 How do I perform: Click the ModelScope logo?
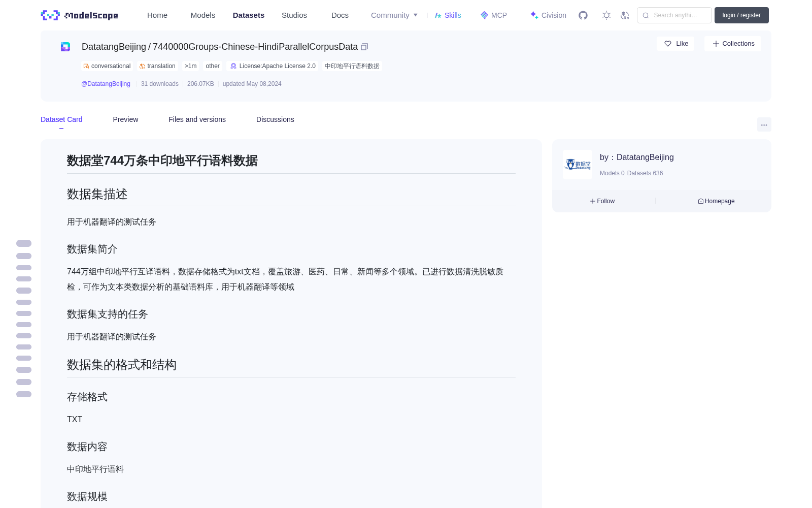click(x=79, y=15)
